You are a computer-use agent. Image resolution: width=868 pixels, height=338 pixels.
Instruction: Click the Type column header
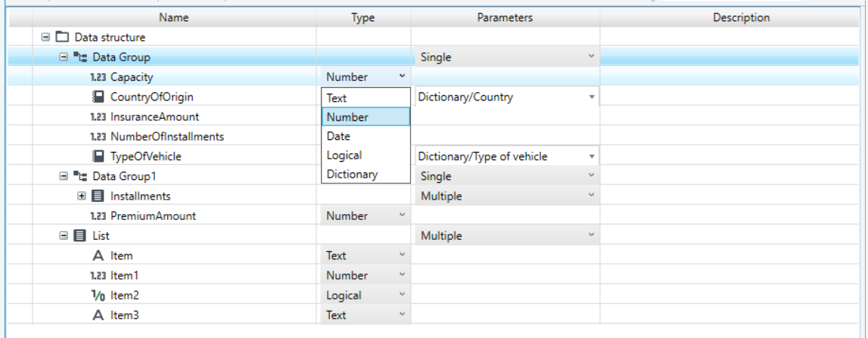coord(363,17)
